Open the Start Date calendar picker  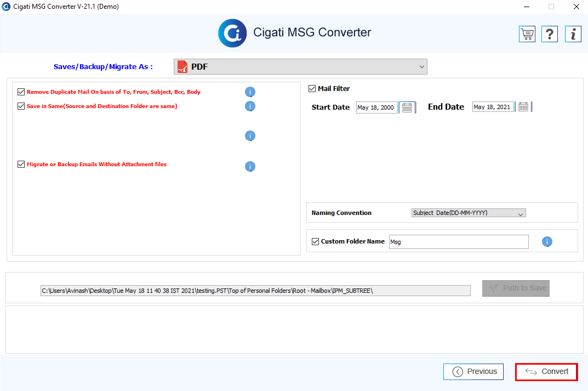(x=407, y=107)
